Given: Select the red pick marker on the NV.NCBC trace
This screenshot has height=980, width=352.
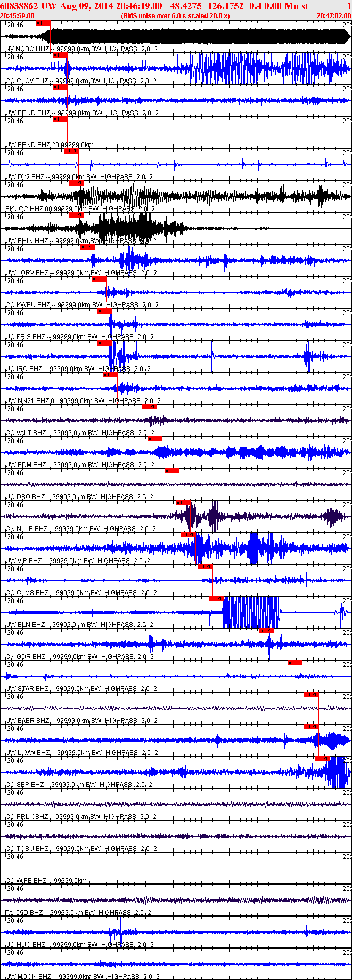Looking at the screenshot, I should point(43,23).
